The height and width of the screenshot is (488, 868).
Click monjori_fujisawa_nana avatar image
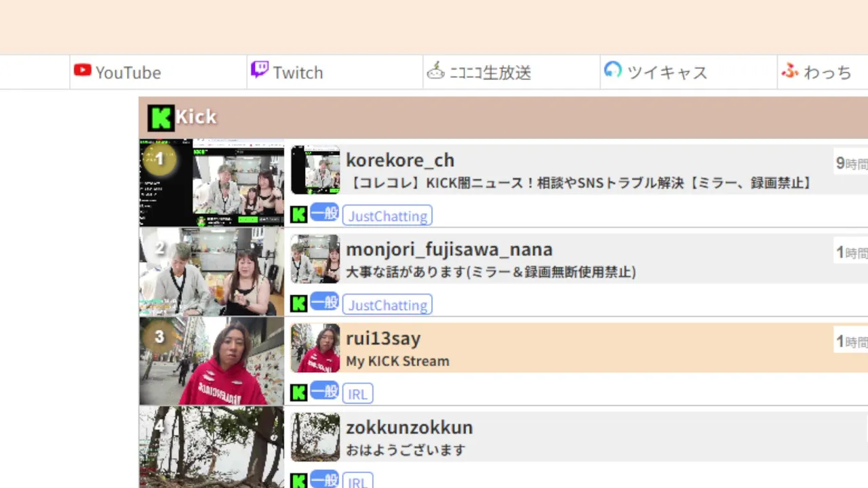pyautogui.click(x=315, y=258)
